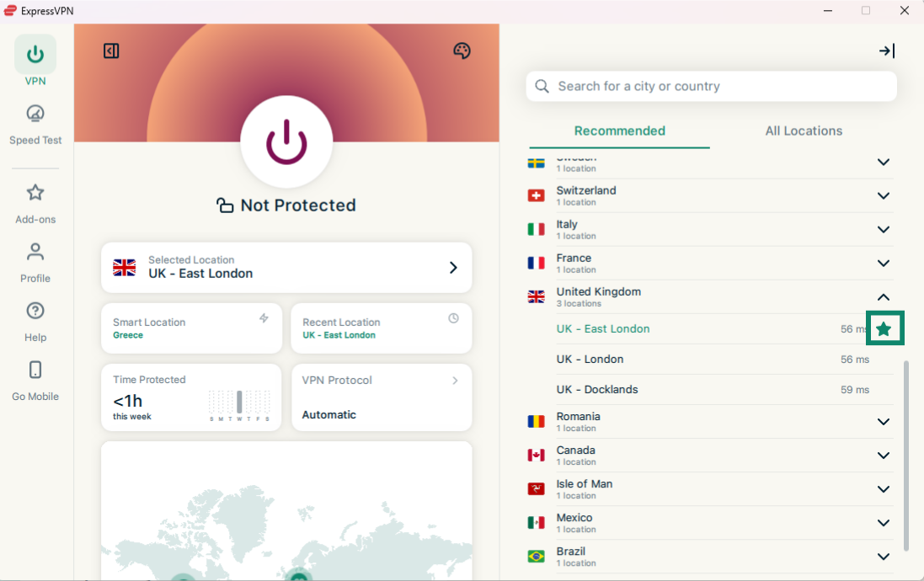The height and width of the screenshot is (581, 924).
Task: Expand Brazil locations chevron
Action: pyautogui.click(x=884, y=557)
